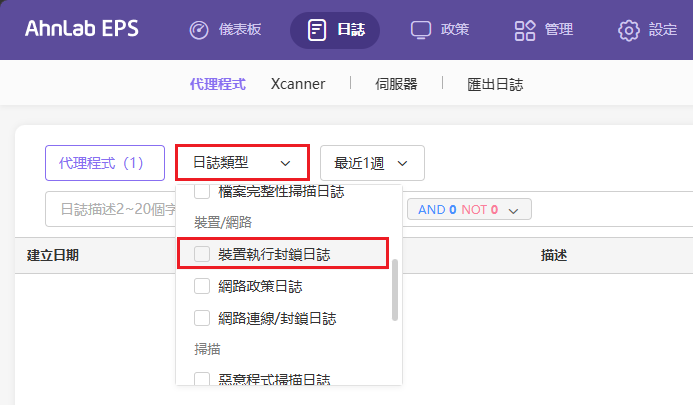Tick the 惡意程式掃描日誌 checkbox

(202, 378)
